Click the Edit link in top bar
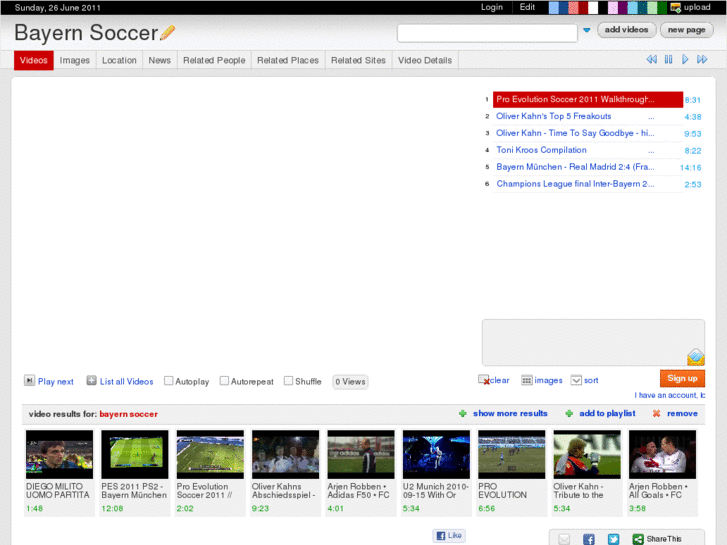The image size is (727, 545). pyautogui.click(x=527, y=7)
